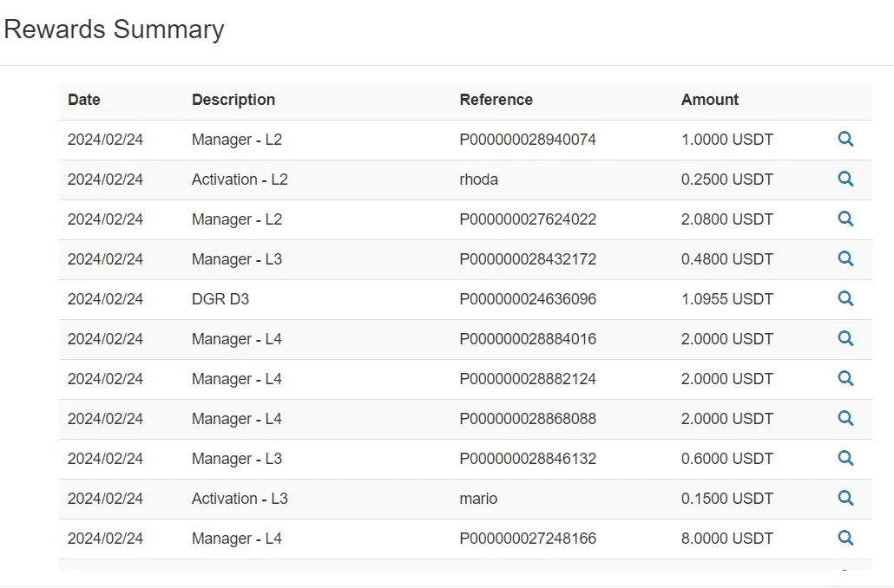Open magnifier for reference P000000028846132
Viewport: 894px width, 588px height.
tap(845, 458)
